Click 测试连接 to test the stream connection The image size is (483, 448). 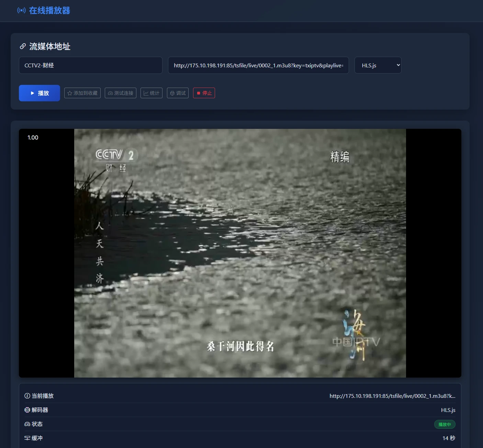coord(120,93)
